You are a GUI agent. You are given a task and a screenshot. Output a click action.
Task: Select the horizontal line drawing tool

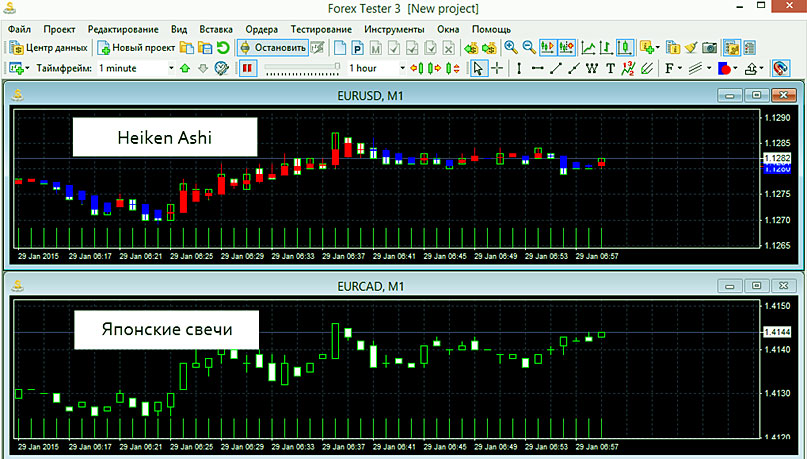pos(537,68)
